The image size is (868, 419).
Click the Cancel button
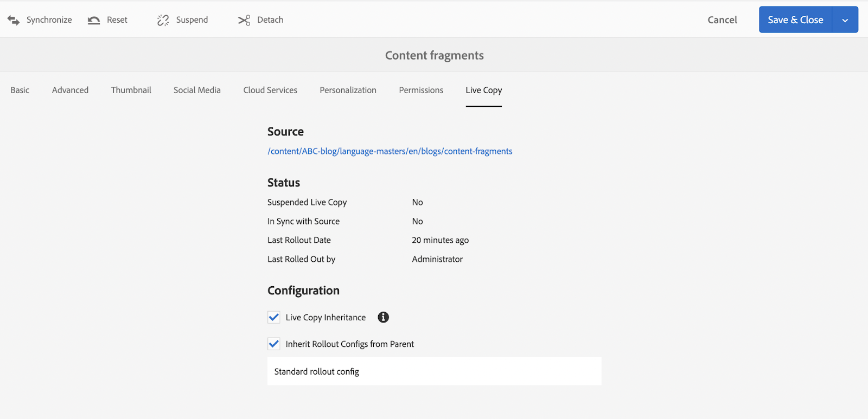(722, 20)
